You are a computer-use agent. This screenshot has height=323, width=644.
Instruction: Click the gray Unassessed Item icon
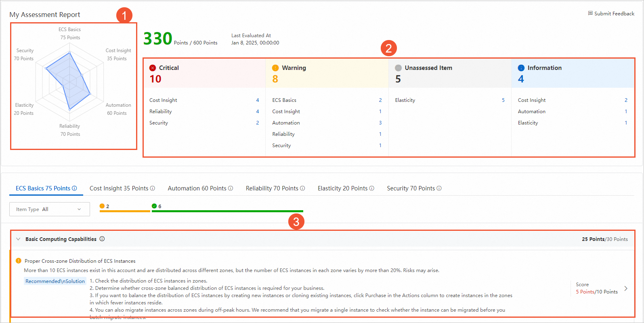coord(398,68)
